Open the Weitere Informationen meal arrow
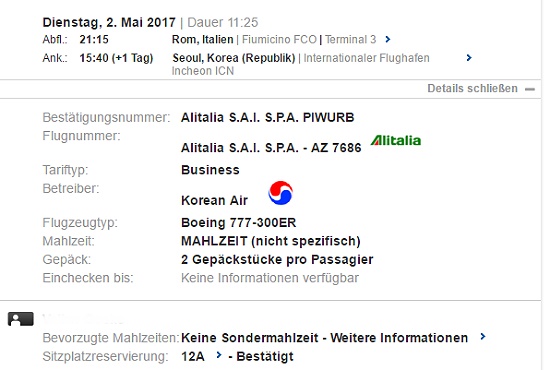This screenshot has width=550, height=370. [x=483, y=337]
